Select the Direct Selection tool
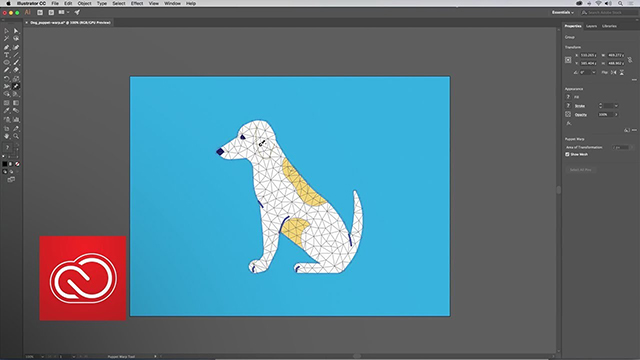640x360 pixels. coord(16,31)
